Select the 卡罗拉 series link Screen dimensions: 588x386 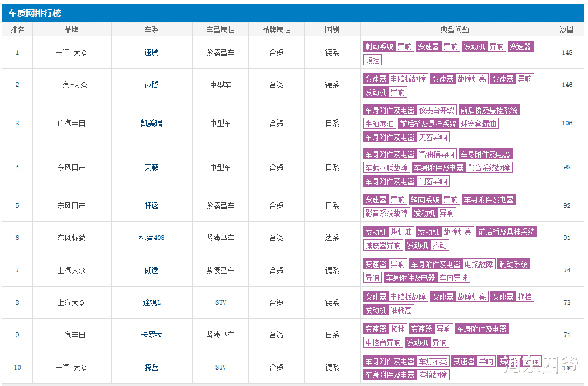click(152, 335)
